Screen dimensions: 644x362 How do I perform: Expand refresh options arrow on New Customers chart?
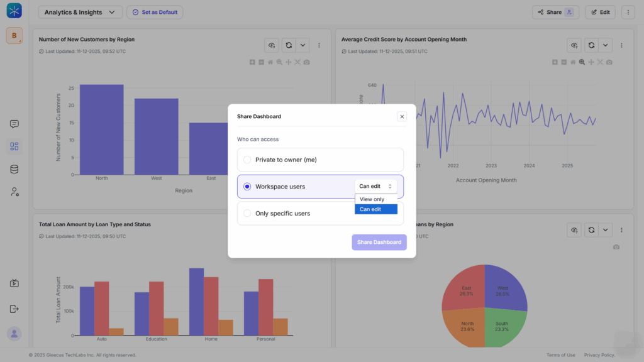303,45
